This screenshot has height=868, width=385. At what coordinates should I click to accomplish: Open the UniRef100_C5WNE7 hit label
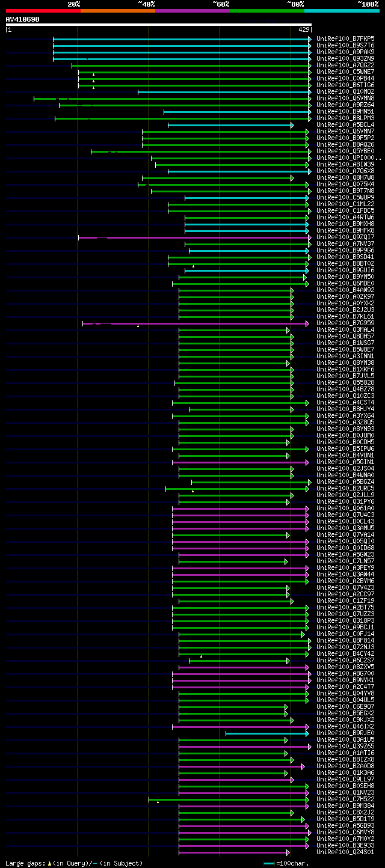345,72
